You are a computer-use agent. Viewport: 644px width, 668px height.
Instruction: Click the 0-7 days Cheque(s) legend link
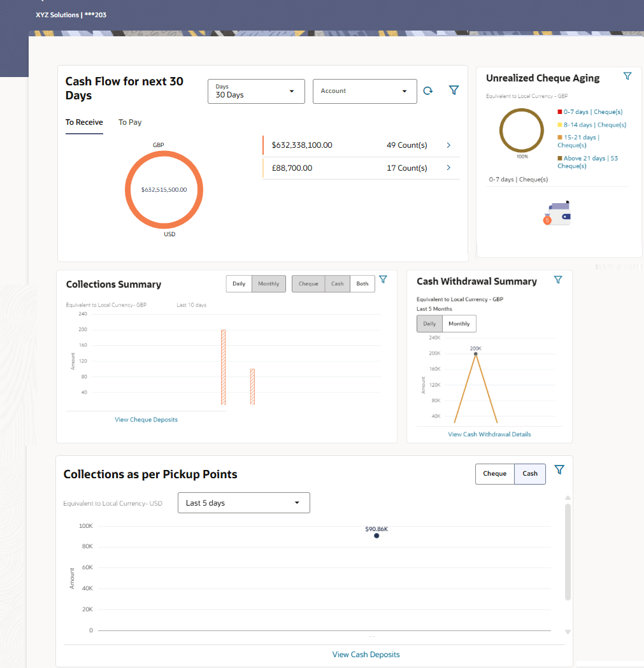point(593,111)
